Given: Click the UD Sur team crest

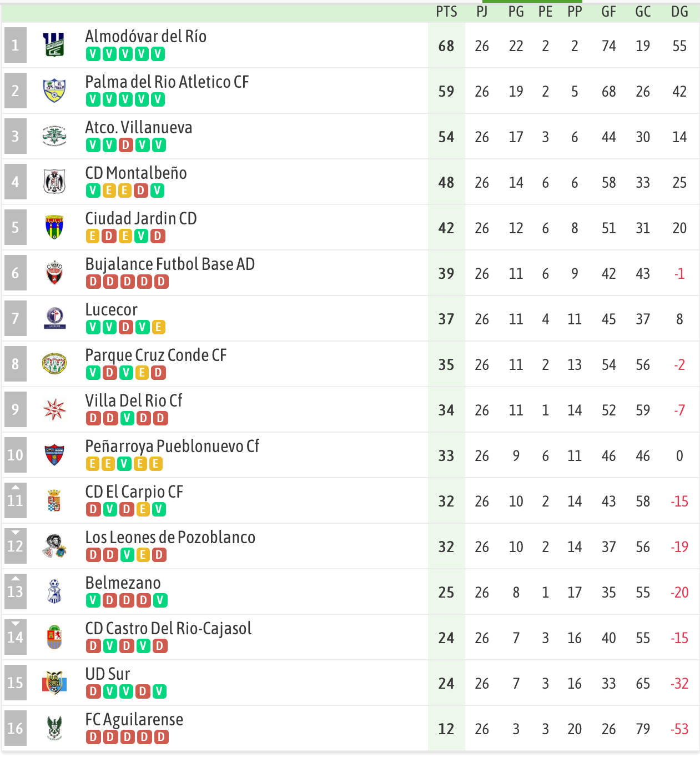Looking at the screenshot, I should [x=54, y=683].
